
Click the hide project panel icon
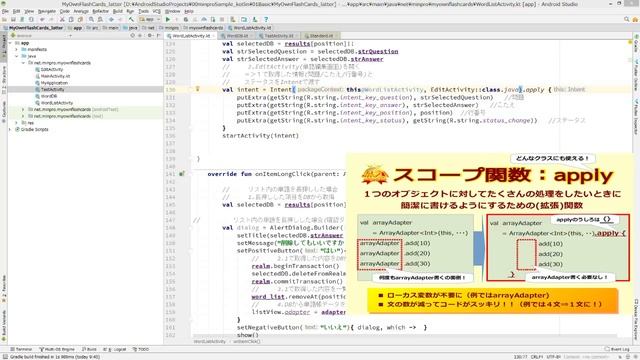pos(158,36)
